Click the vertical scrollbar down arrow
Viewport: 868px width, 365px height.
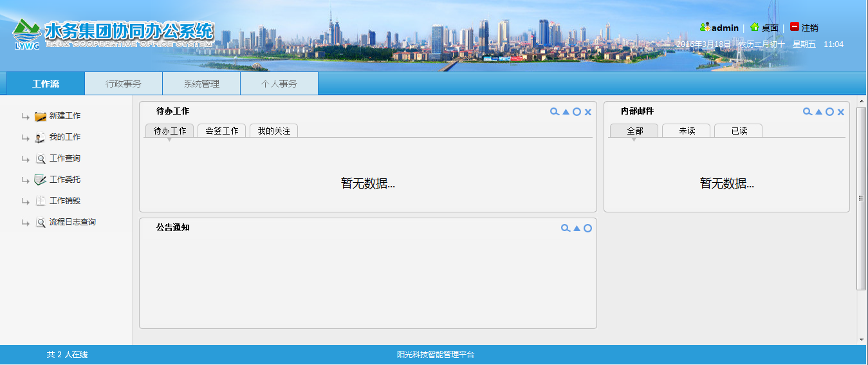(x=862, y=339)
